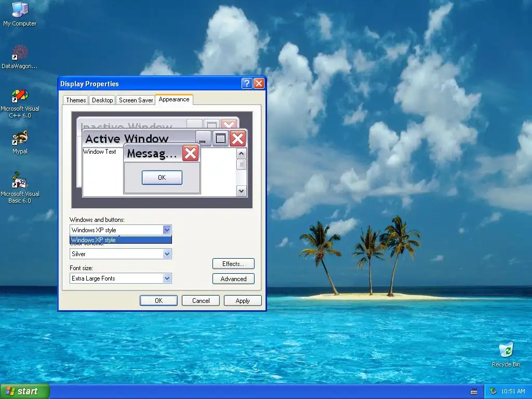Image resolution: width=532 pixels, height=399 pixels.
Task: Click the Start button
Action: [24, 391]
